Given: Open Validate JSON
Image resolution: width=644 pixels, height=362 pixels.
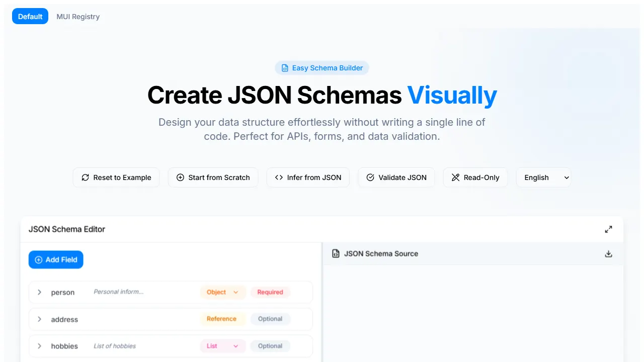Looking at the screenshot, I should pos(396,177).
